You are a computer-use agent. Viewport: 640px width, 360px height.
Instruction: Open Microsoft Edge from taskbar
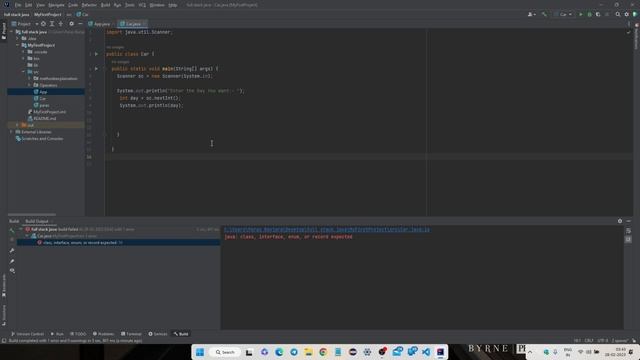(x=279, y=352)
